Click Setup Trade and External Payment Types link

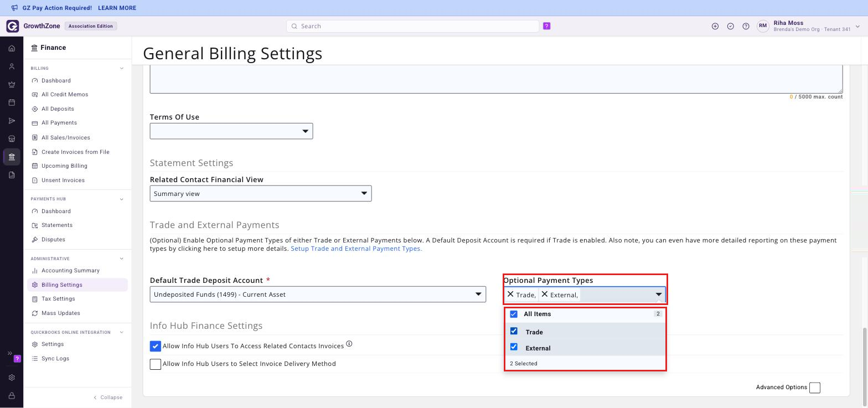coord(356,249)
